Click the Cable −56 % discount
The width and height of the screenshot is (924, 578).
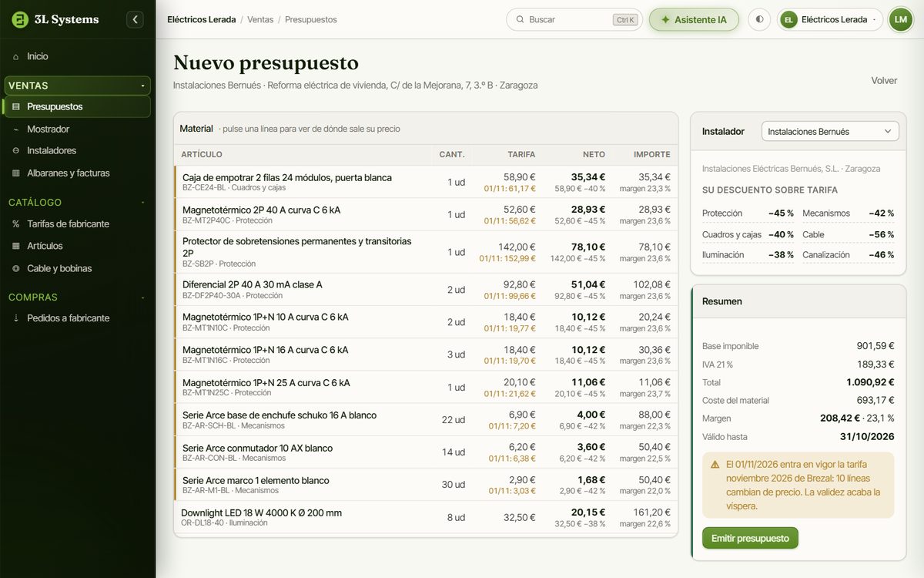pyautogui.click(x=849, y=234)
